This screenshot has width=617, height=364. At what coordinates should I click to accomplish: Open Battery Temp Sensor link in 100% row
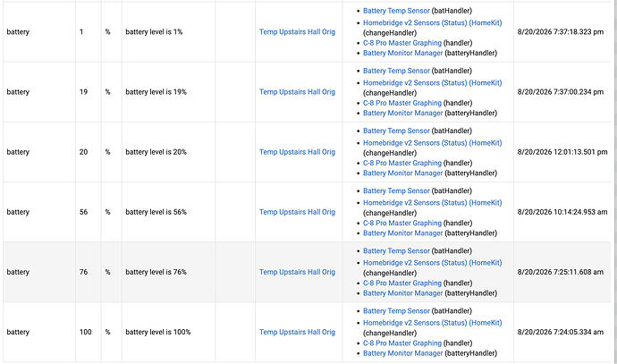point(396,311)
